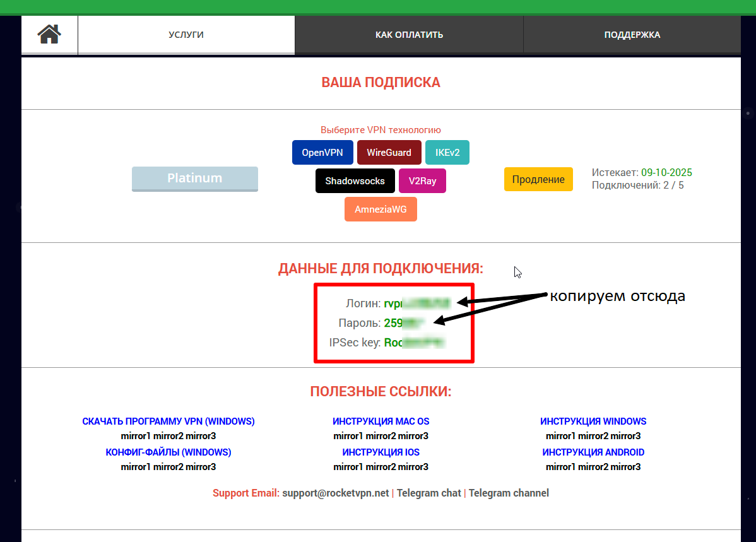Click the home icon in navigation bar

point(49,34)
